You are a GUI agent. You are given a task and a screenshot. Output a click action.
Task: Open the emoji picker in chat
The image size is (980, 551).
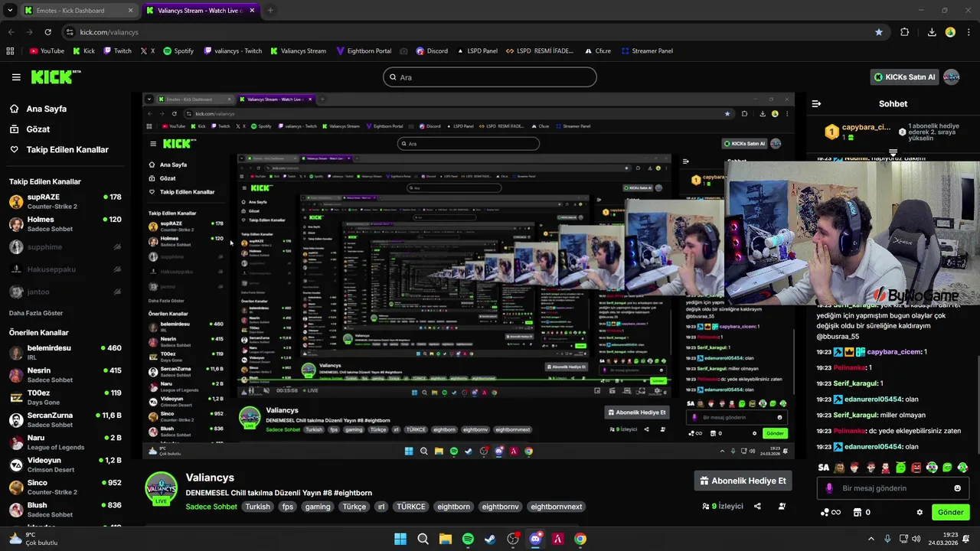tap(957, 488)
